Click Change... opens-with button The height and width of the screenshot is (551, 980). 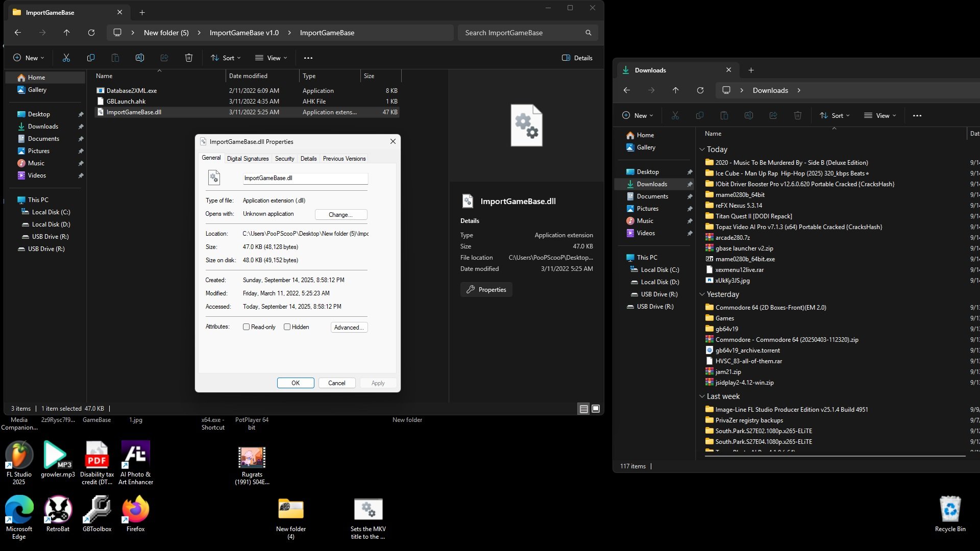tap(341, 215)
